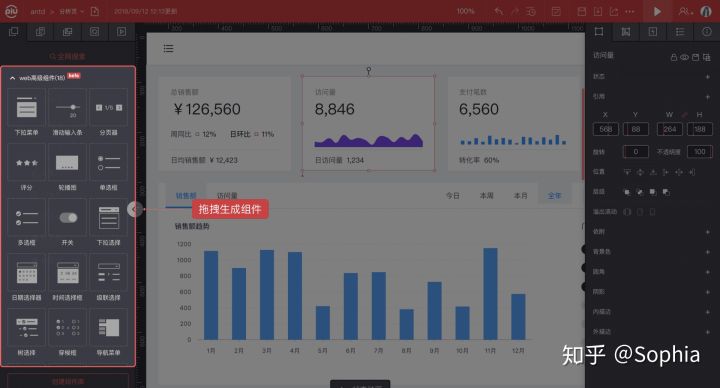Click the user avatar at top right
The height and width of the screenshot is (388, 720).
point(706,11)
